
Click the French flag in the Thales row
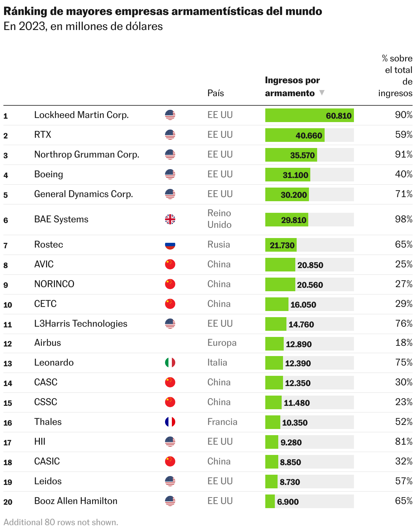click(x=170, y=422)
